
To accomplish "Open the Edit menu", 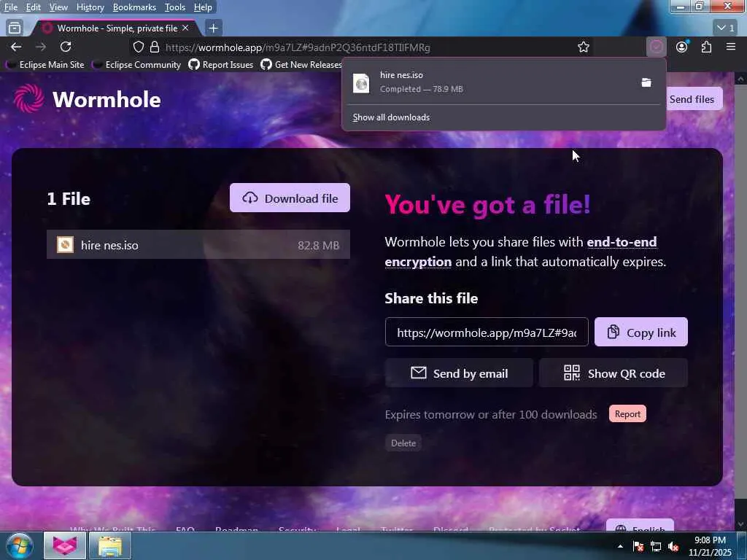I will point(33,7).
